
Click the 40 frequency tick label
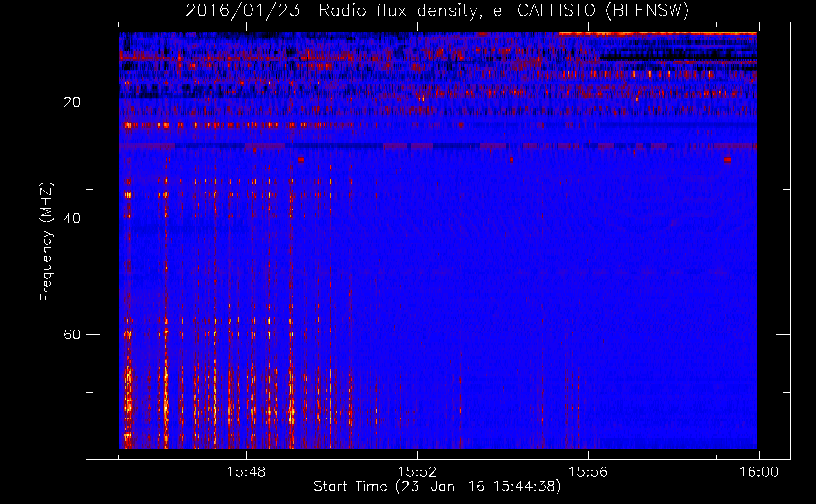coord(72,218)
